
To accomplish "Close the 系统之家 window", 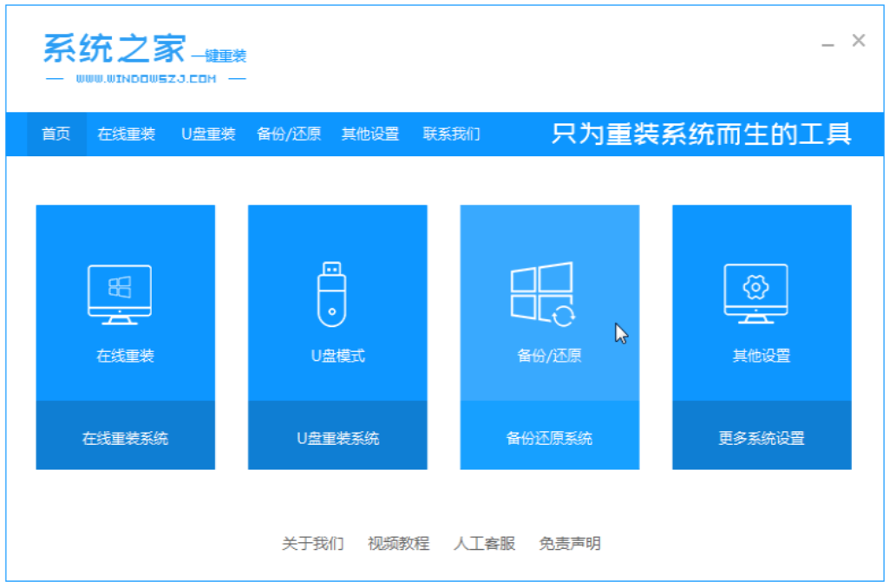I will click(x=859, y=41).
